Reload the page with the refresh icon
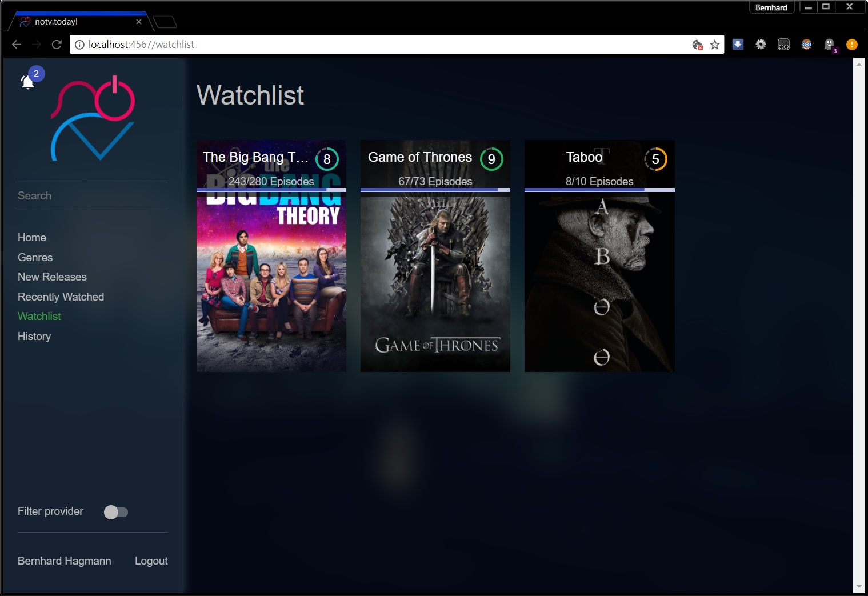This screenshot has width=868, height=596. pos(57,45)
